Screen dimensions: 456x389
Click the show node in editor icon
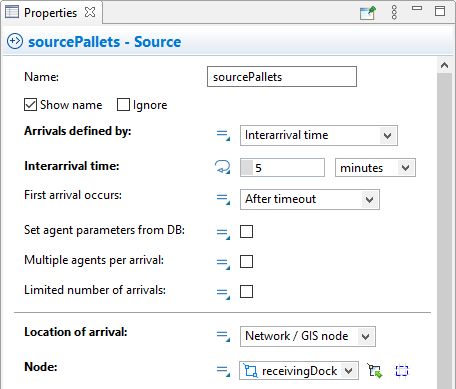point(402,371)
